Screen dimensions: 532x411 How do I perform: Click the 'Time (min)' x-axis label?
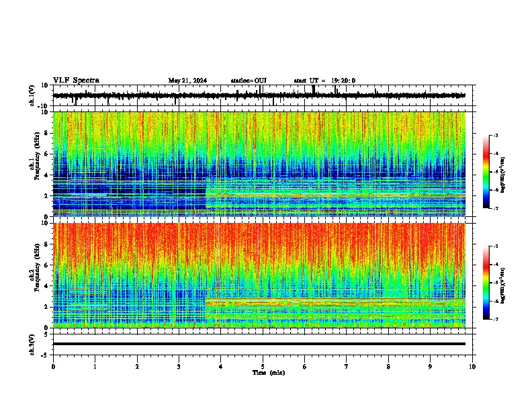pos(269,373)
